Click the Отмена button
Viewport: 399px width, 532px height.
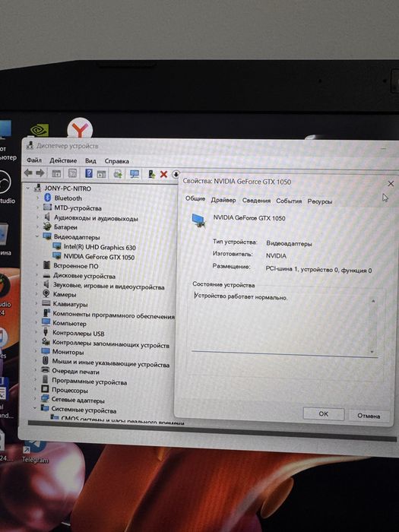(369, 416)
